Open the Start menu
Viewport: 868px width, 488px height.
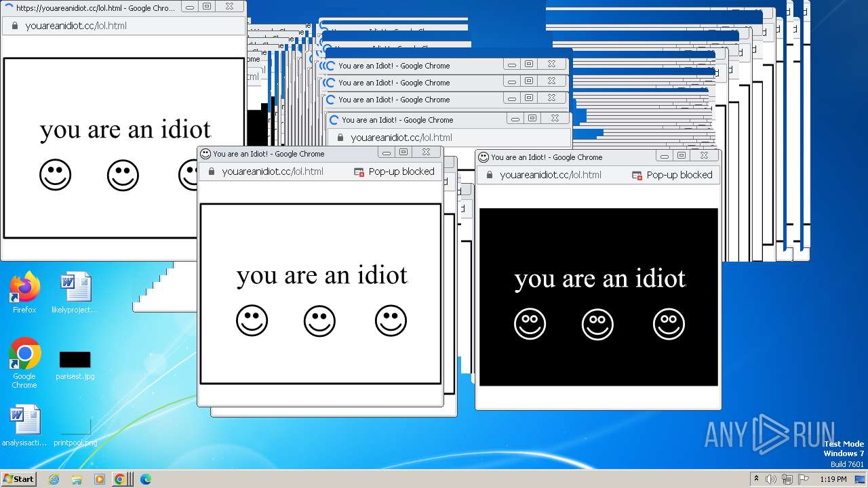(18, 479)
